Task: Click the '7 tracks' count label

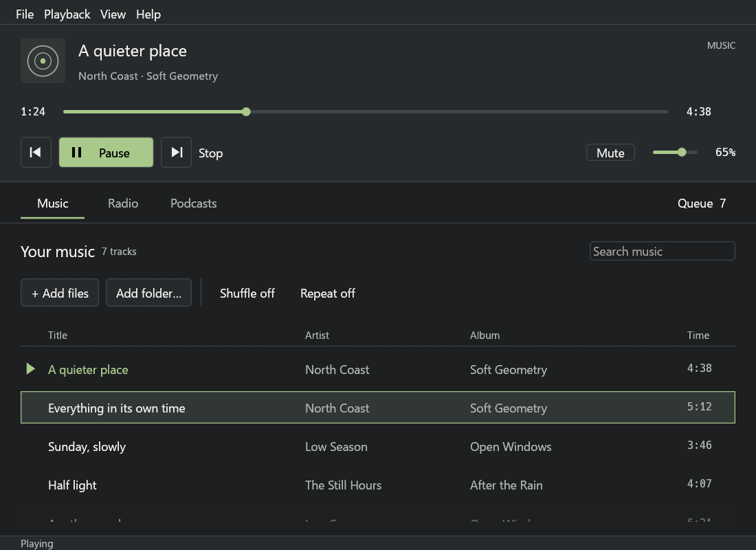Action: [119, 252]
